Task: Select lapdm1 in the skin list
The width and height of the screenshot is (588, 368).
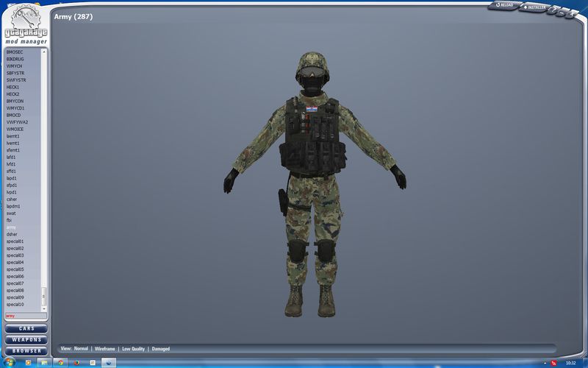Action: pyautogui.click(x=13, y=207)
